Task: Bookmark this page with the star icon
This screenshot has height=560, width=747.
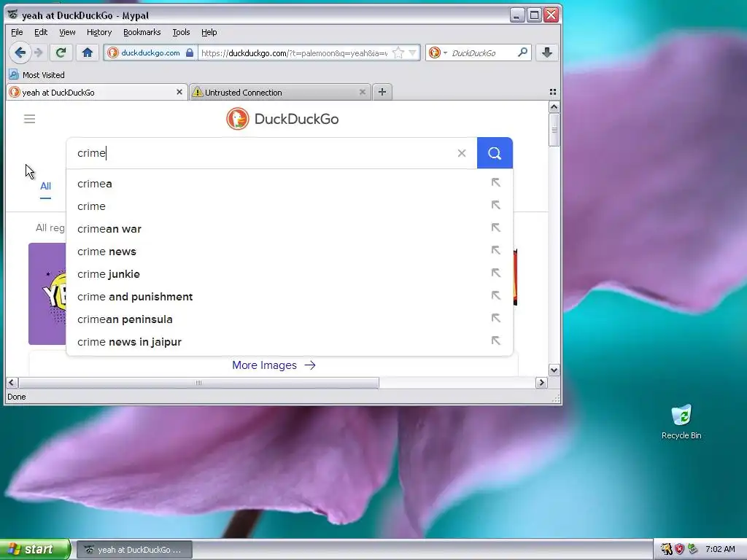Action: point(398,52)
